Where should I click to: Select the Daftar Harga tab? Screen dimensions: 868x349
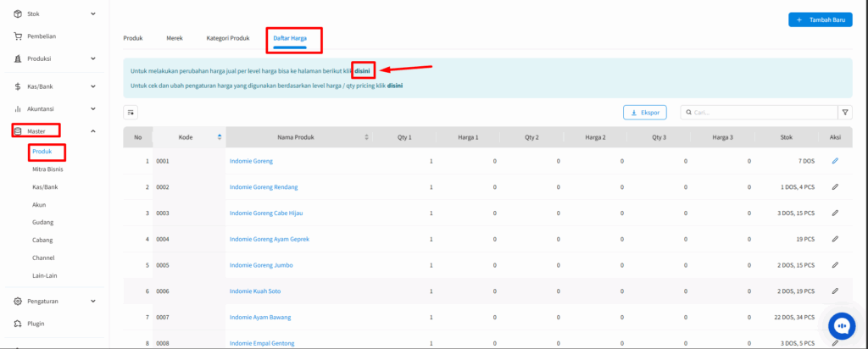(290, 38)
